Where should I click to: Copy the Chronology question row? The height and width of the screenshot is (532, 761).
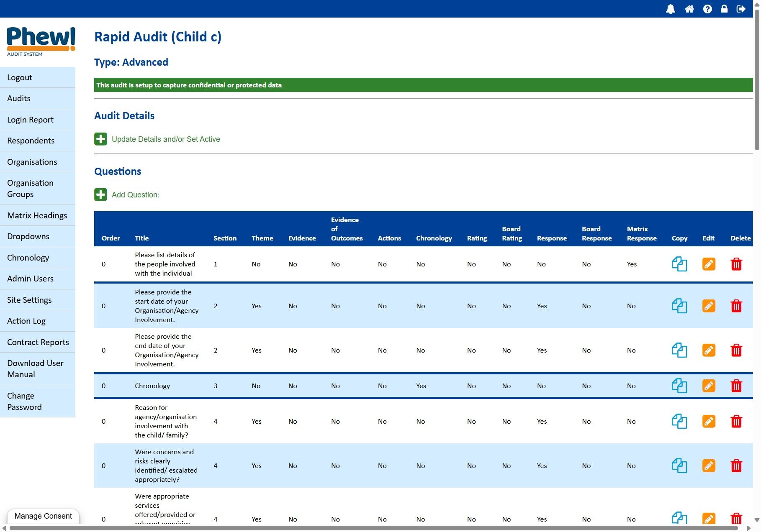point(679,386)
